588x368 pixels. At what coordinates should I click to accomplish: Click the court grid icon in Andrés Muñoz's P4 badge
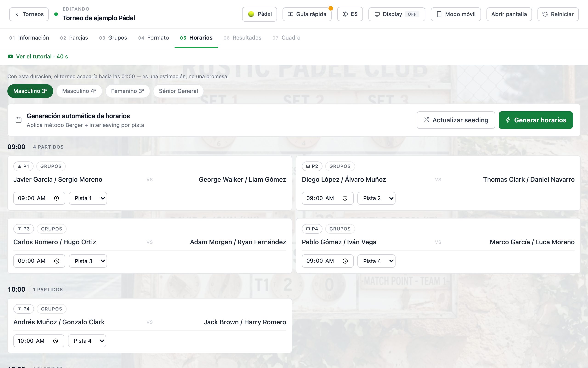coord(20,309)
